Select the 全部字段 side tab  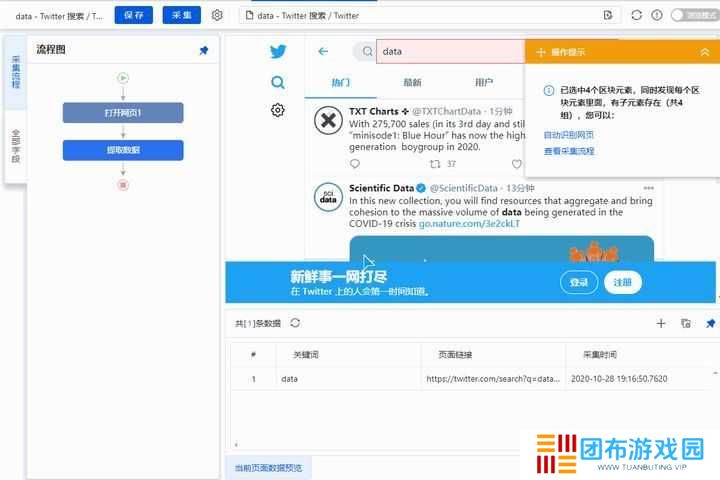click(x=16, y=146)
